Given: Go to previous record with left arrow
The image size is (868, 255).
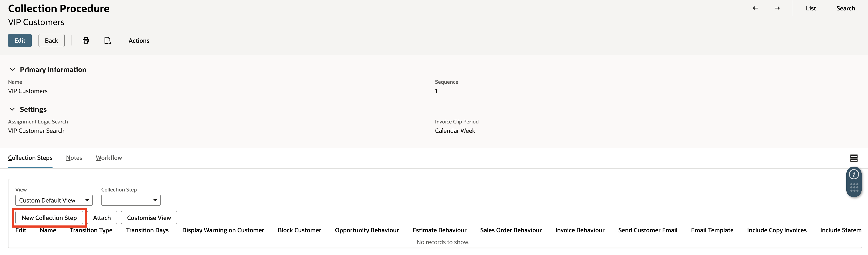Looking at the screenshot, I should coord(755,8).
